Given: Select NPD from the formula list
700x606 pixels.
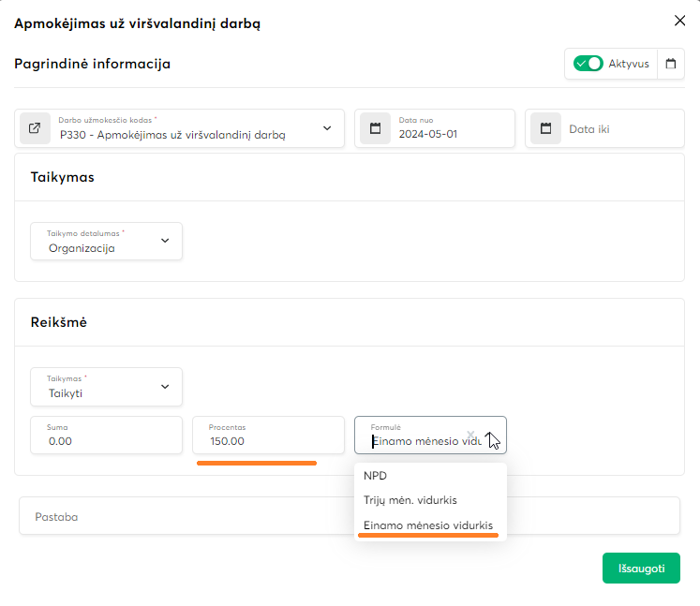Looking at the screenshot, I should point(375,476).
